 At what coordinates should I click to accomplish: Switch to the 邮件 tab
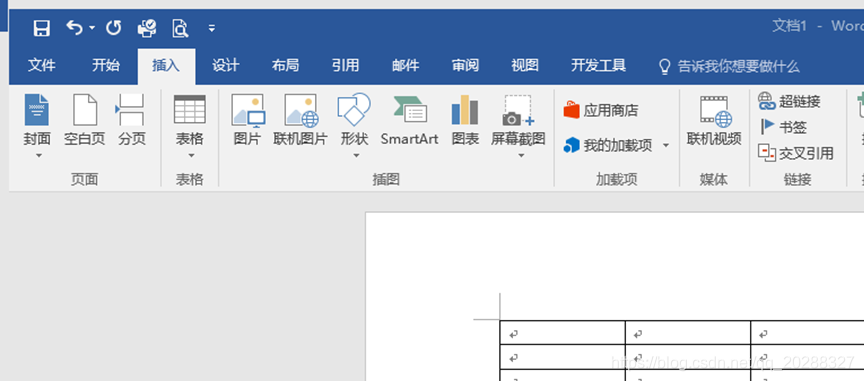coord(406,66)
